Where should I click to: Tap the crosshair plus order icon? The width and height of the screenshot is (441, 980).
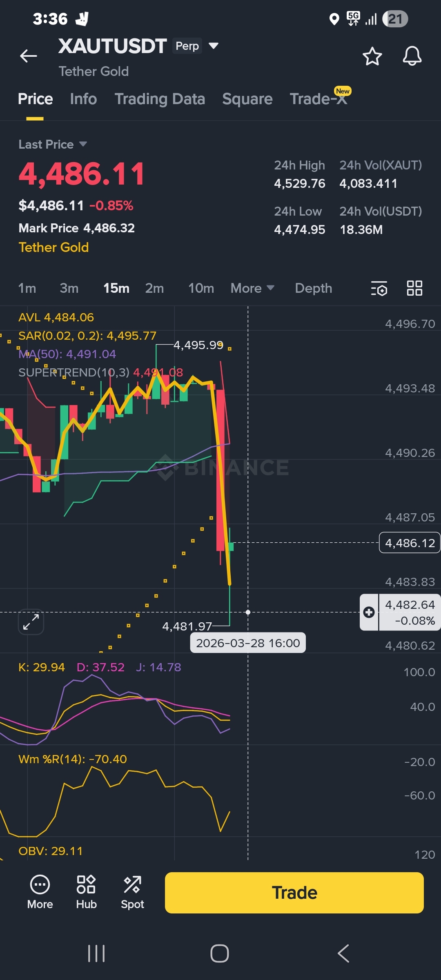[369, 612]
